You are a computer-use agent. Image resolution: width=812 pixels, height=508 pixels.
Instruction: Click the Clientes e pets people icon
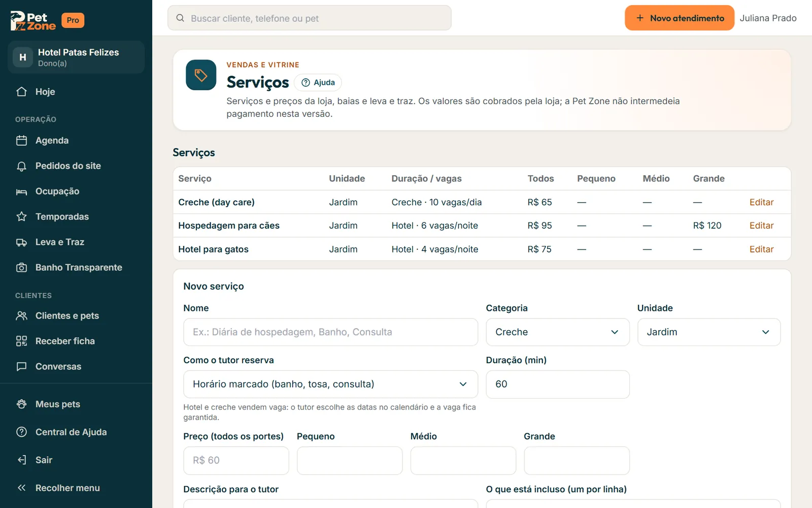click(x=21, y=315)
